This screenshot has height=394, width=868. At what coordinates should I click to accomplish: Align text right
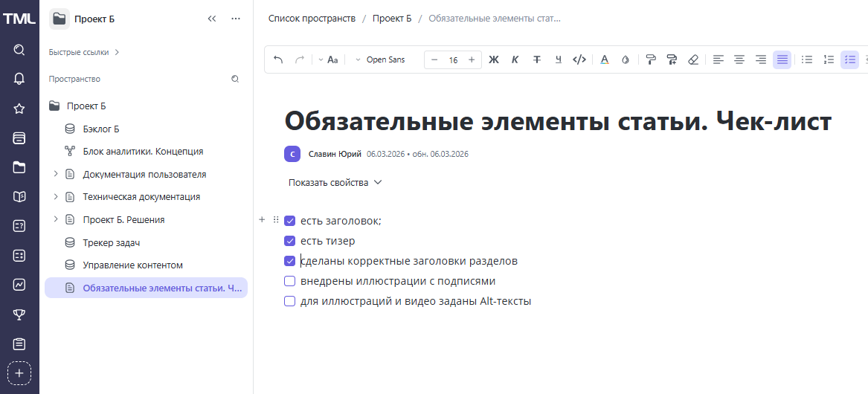[x=761, y=59]
